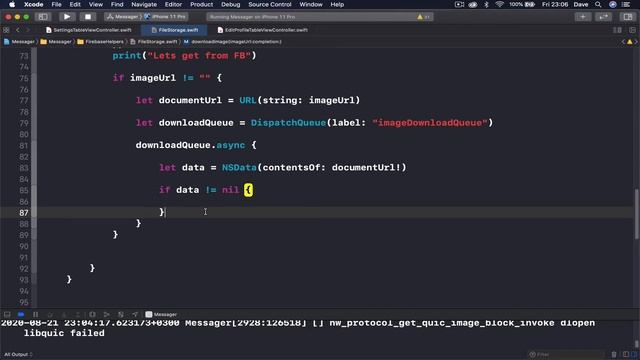The image size is (640, 360).
Task: Click the yellow warning indicator in the activity bar
Action: tap(420, 17)
